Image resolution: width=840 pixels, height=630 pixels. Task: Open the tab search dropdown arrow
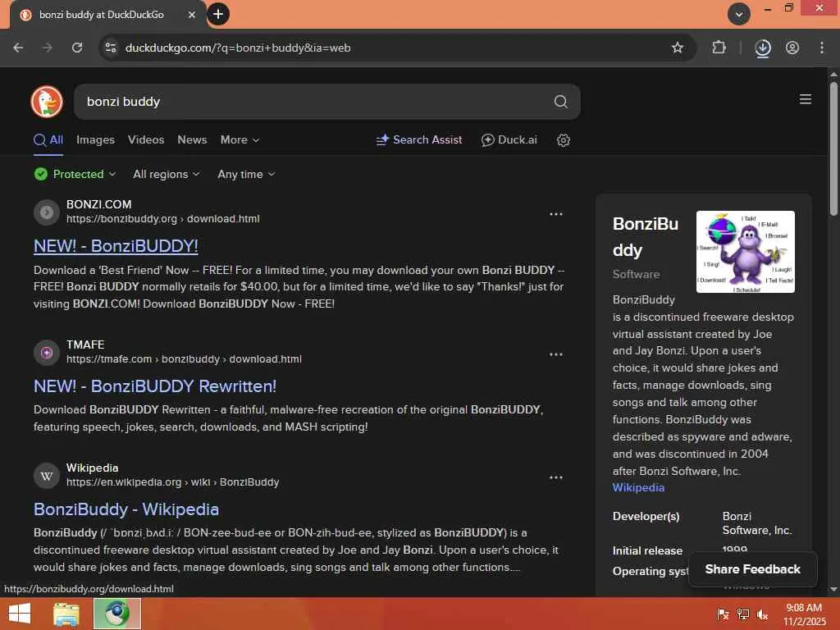click(x=739, y=15)
